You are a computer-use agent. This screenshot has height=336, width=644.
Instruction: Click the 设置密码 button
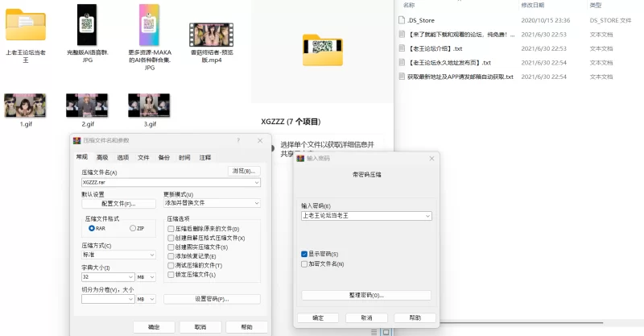212,299
